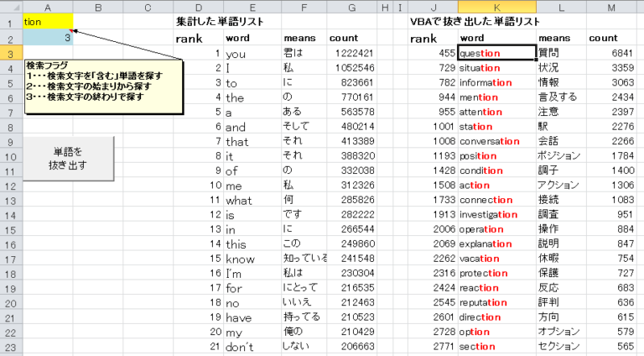Select the cell with meaning 'ポジション'
644x356 pixels.
559,155
